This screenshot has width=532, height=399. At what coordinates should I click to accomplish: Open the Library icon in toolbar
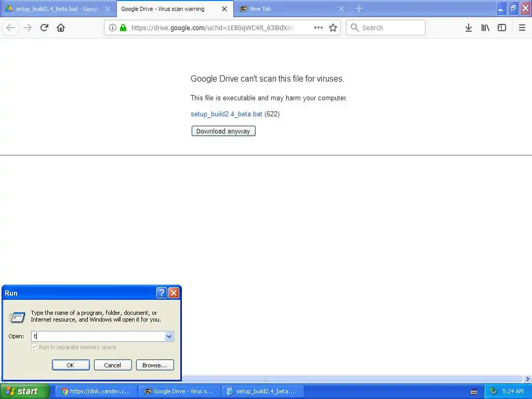tap(485, 28)
